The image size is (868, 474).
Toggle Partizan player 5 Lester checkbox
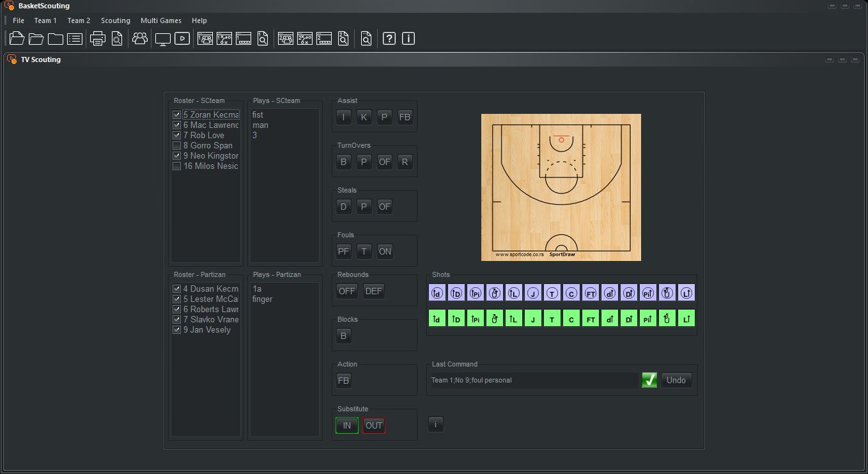click(177, 299)
